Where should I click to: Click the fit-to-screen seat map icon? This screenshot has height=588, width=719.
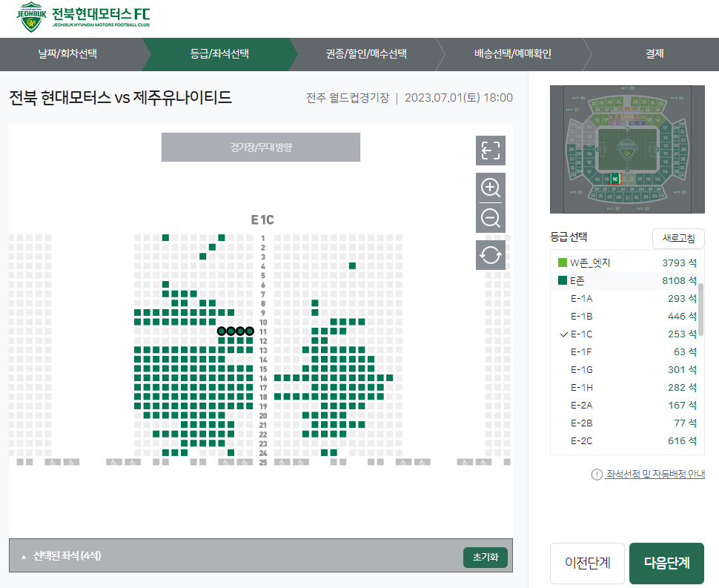491,151
